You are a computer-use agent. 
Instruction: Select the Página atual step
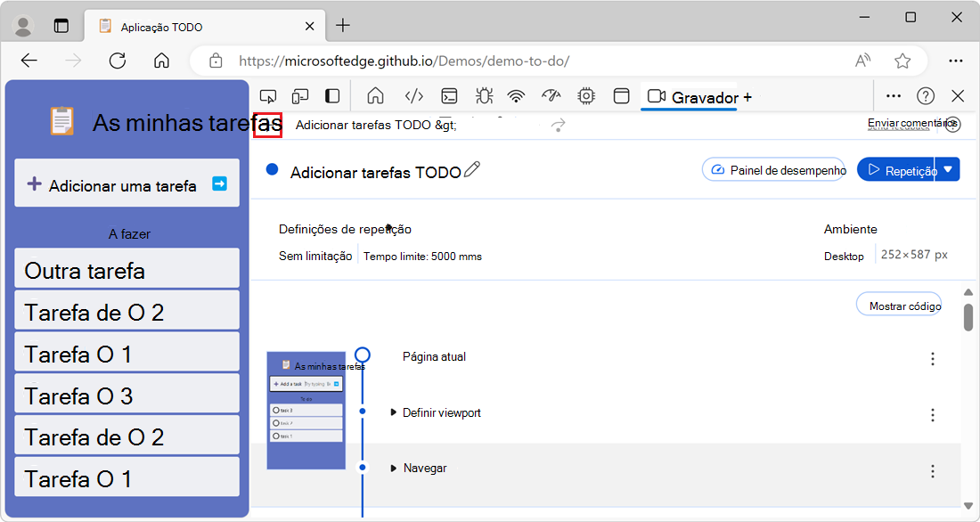point(435,357)
